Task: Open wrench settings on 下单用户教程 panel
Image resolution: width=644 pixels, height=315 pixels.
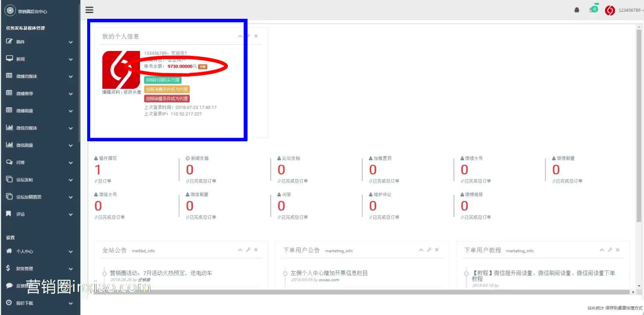Action: 609,250
